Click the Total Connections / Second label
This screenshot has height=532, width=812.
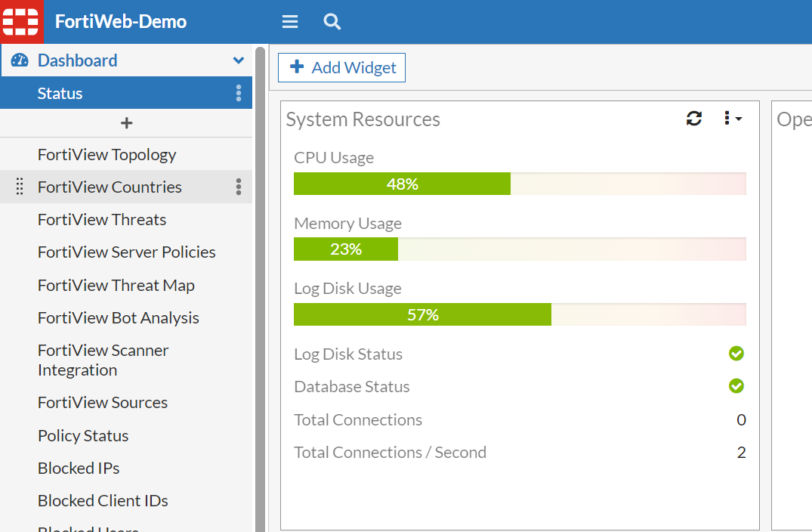tap(391, 452)
